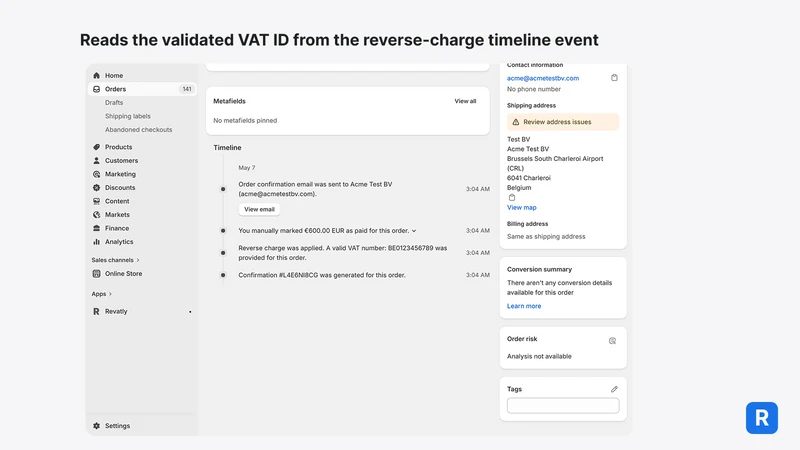Click the Discounts badge icon
800x450 pixels.
coord(96,188)
